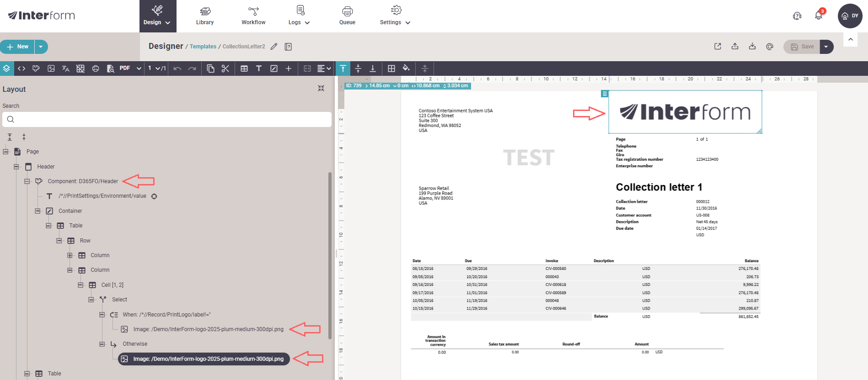Open the Workflow menu

(253, 16)
